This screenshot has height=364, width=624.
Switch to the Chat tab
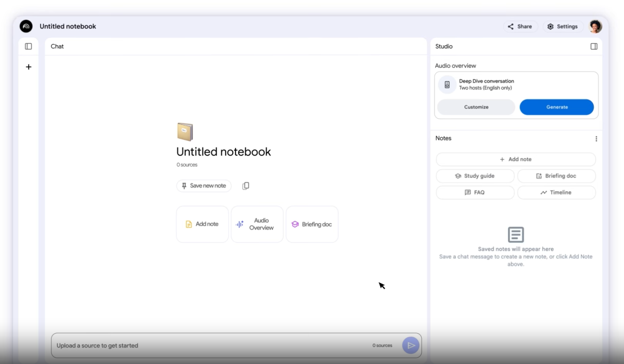(57, 46)
